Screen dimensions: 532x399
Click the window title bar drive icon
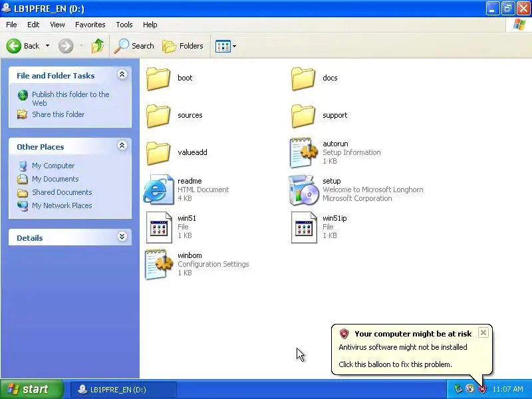point(6,8)
